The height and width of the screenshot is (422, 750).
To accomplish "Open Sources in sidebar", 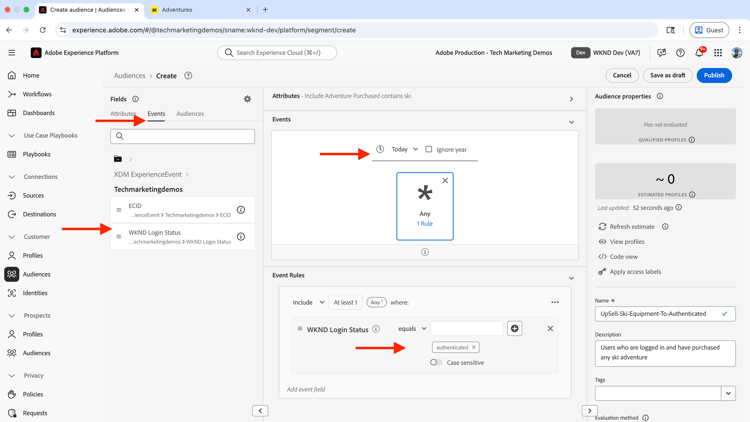I will coord(33,196).
